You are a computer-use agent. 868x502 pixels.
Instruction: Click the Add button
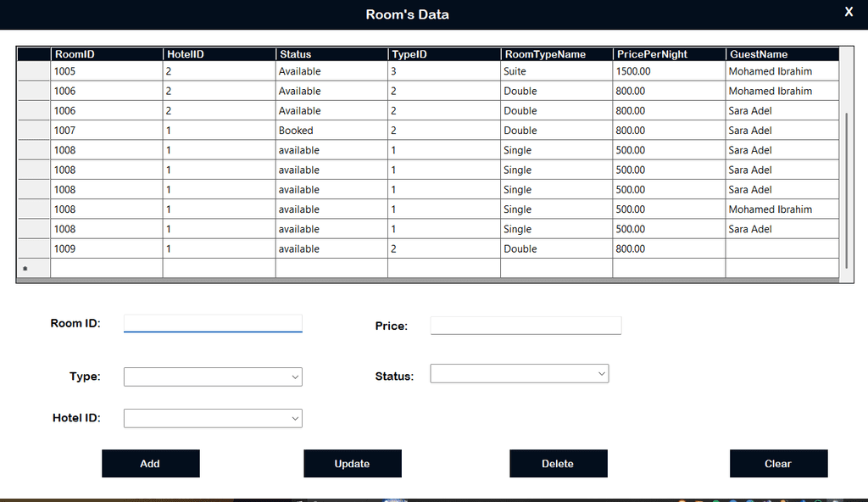pyautogui.click(x=150, y=464)
